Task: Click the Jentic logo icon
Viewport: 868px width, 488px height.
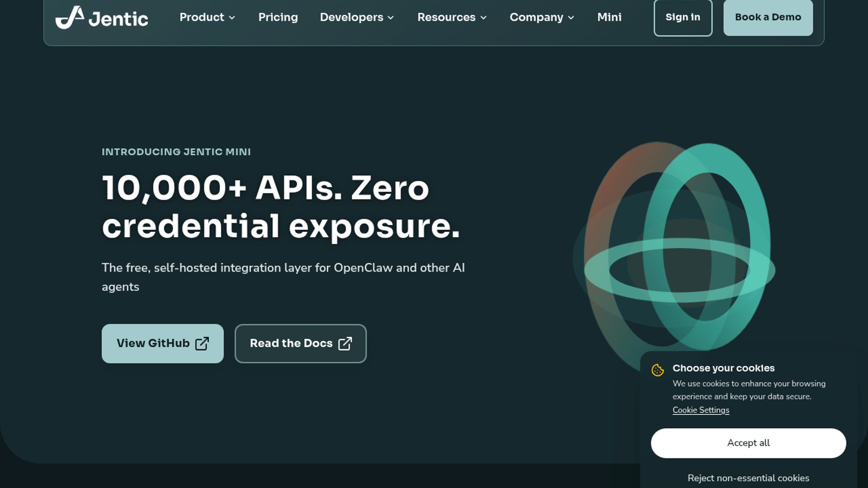Action: tap(70, 18)
